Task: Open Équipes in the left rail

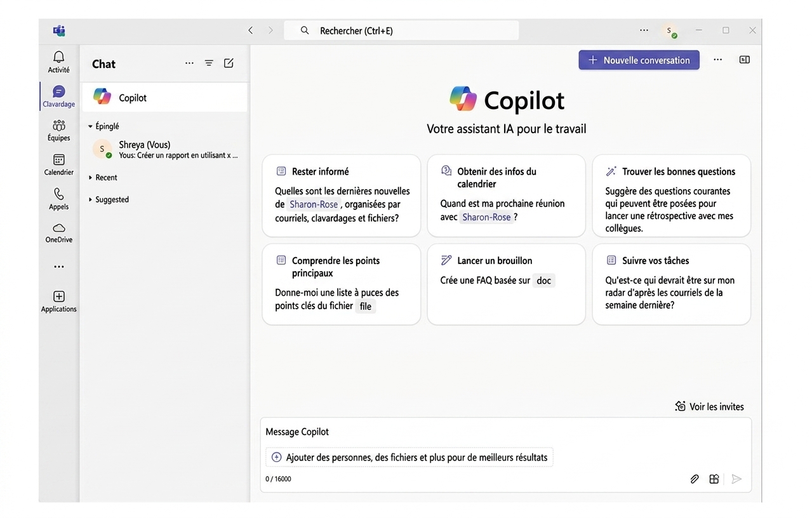Action: (58, 130)
